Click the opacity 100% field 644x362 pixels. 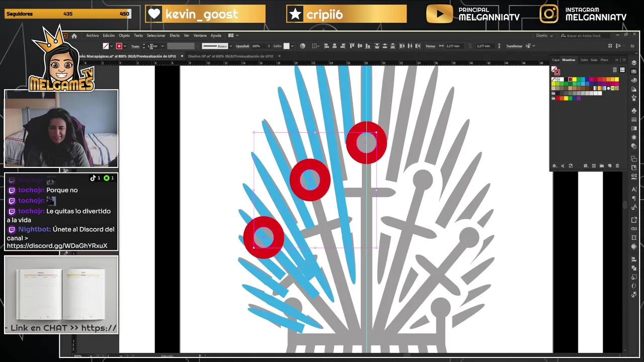[258, 46]
